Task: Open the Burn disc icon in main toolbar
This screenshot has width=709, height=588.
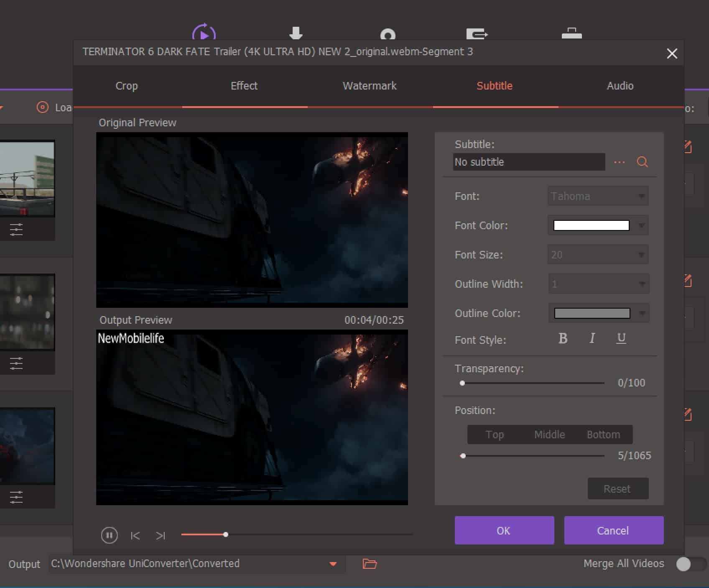Action: click(388, 34)
